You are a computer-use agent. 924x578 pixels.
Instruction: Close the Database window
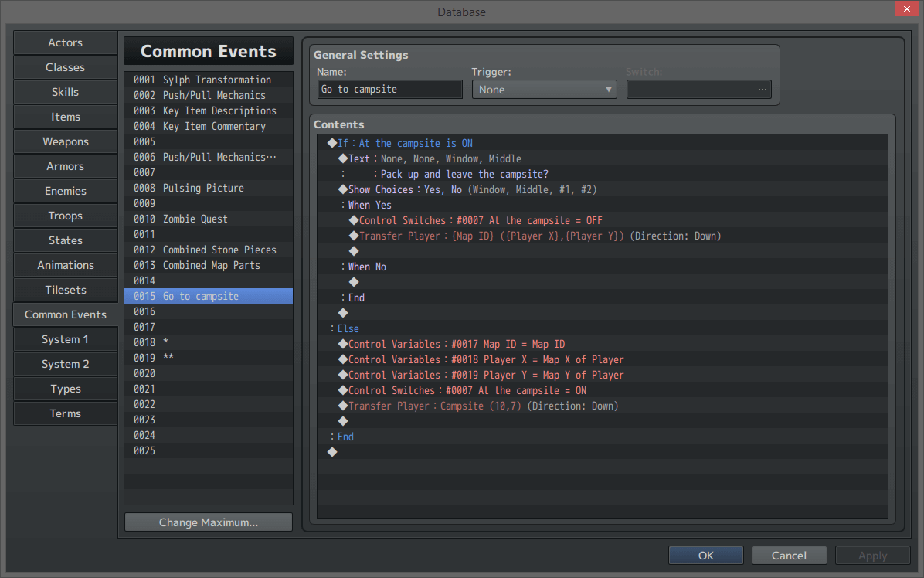906,8
